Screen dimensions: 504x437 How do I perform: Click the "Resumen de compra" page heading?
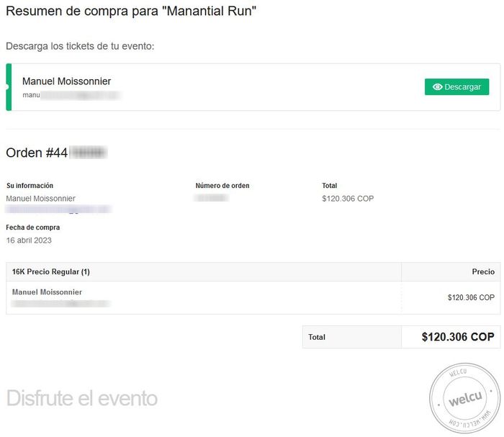point(131,12)
